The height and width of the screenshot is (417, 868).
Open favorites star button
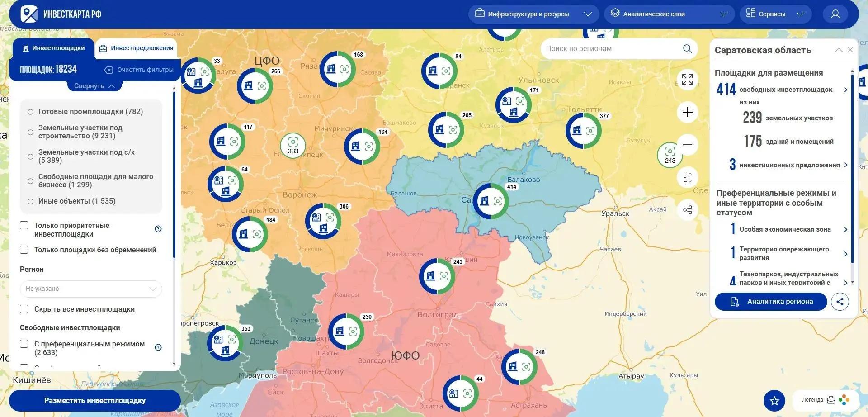click(x=774, y=400)
